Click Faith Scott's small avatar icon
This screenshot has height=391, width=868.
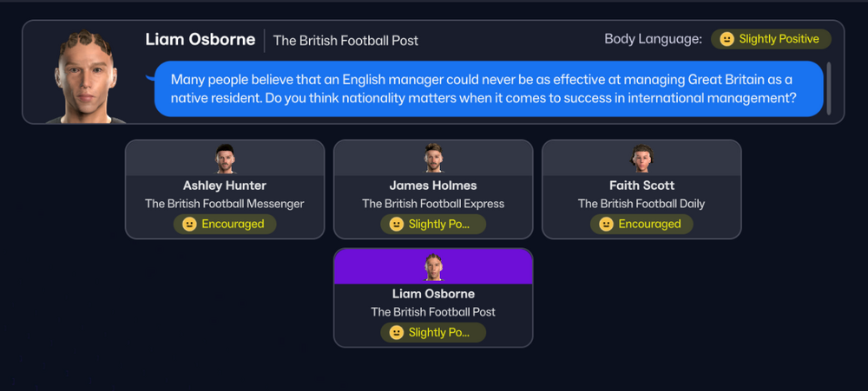[641, 159]
